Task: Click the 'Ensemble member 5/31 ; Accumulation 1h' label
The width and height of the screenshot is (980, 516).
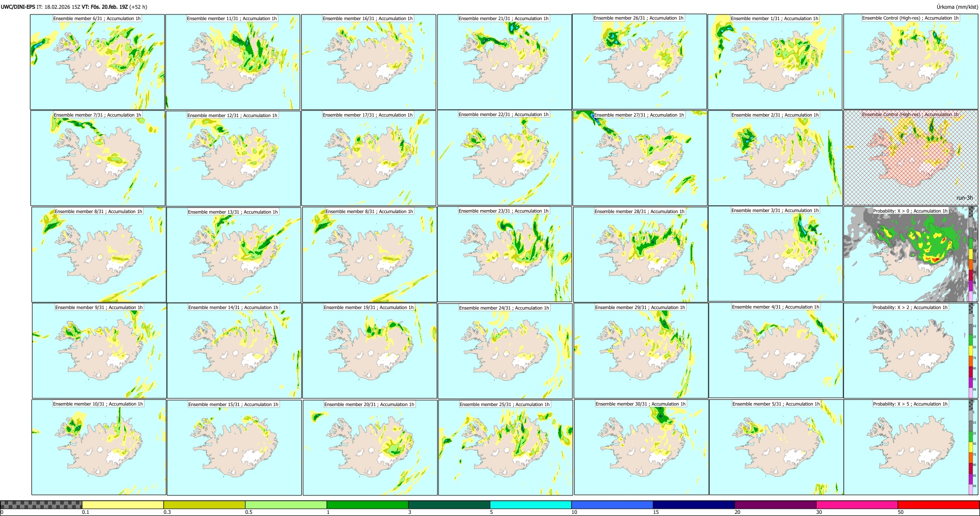Action: point(776,404)
